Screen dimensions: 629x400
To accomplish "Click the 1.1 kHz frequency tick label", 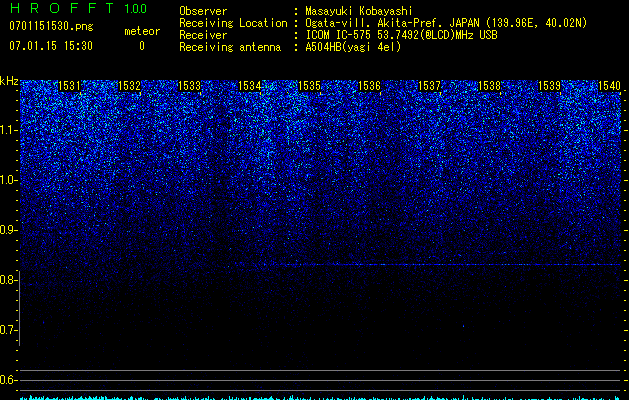I will [x=8, y=130].
